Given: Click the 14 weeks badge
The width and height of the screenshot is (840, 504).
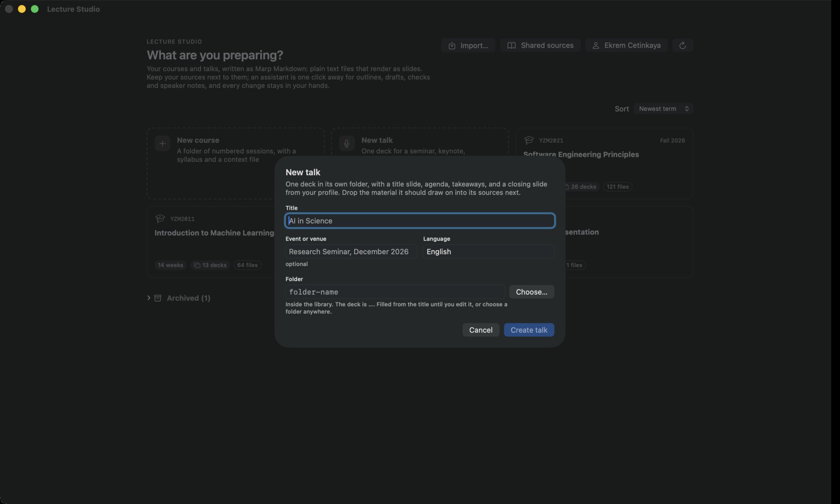Looking at the screenshot, I should (171, 265).
